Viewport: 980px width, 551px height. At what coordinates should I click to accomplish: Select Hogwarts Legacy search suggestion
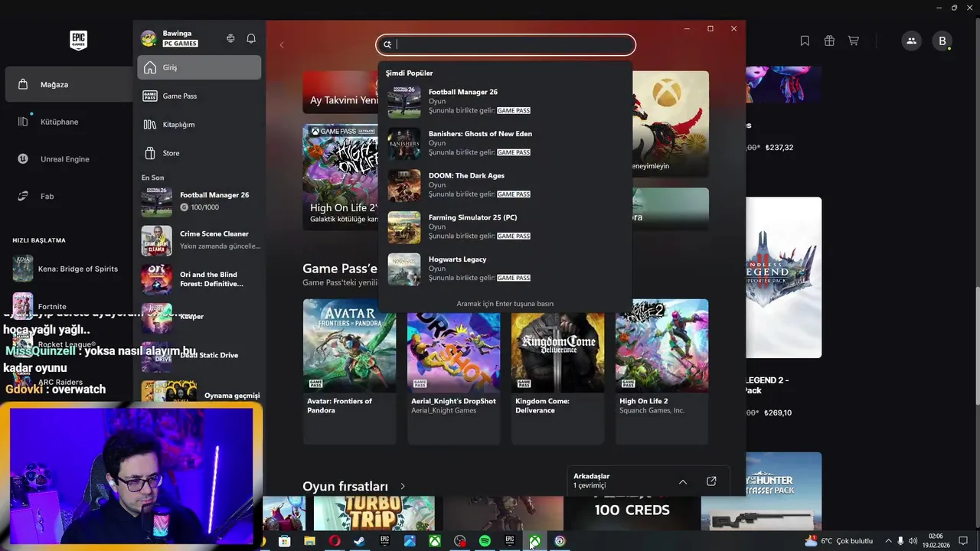click(505, 269)
